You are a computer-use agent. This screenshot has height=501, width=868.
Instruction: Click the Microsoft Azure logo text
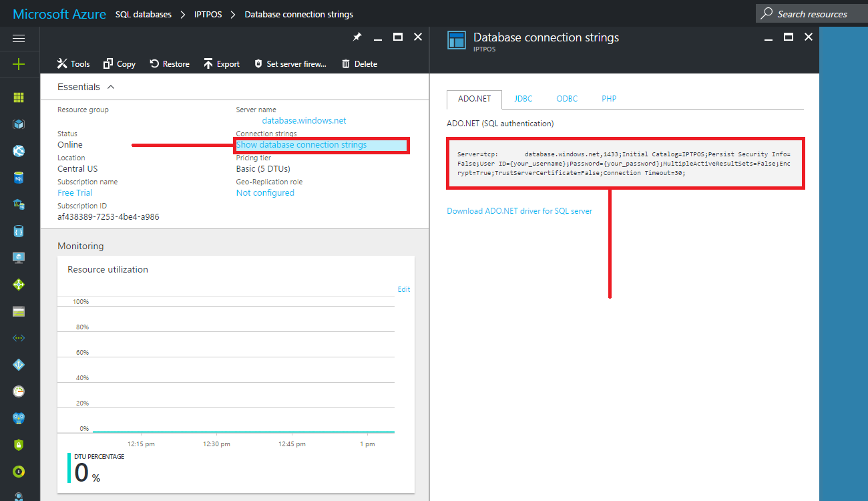click(x=59, y=14)
